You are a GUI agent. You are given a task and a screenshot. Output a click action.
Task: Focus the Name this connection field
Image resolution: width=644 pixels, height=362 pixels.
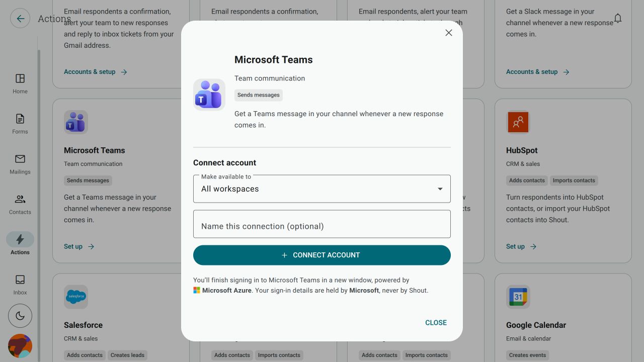[322, 224]
